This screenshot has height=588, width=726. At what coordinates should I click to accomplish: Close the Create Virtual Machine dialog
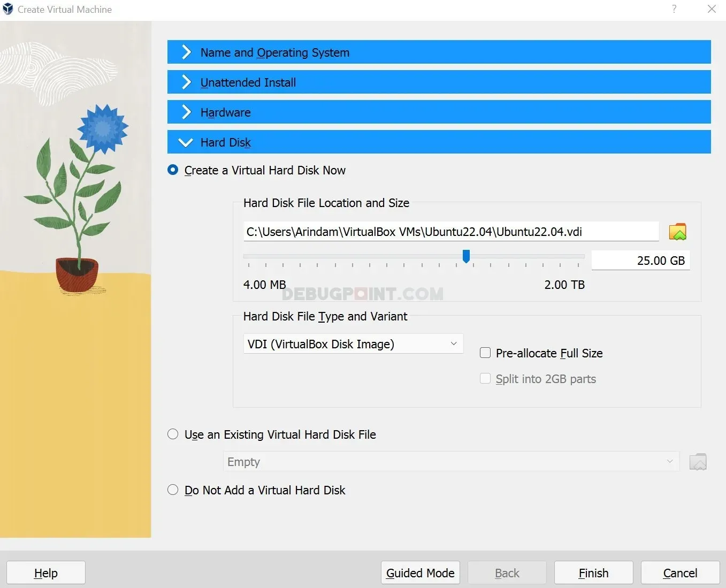coord(712,9)
